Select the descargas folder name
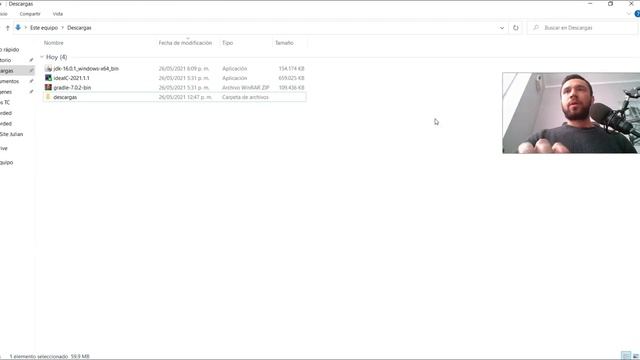 [65, 97]
